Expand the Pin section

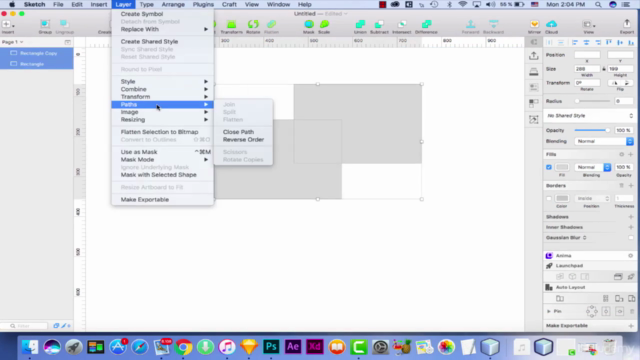click(x=549, y=311)
